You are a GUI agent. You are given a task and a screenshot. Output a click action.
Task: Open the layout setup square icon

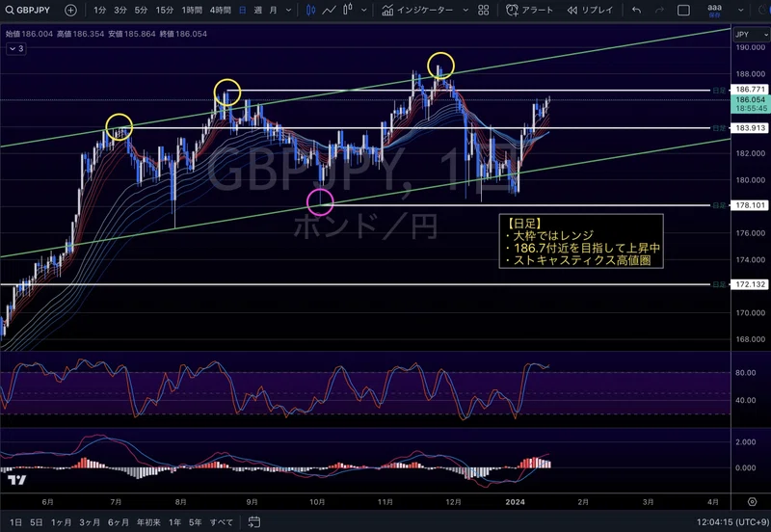[x=683, y=10]
